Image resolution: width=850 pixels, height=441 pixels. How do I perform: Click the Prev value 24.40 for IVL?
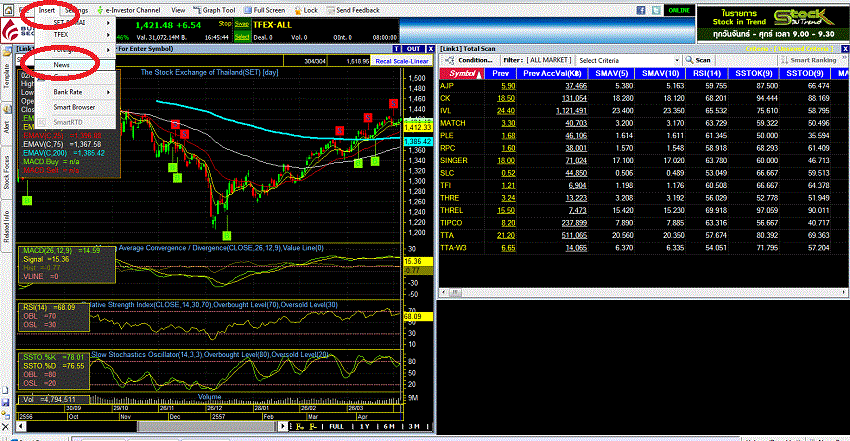tap(506, 111)
